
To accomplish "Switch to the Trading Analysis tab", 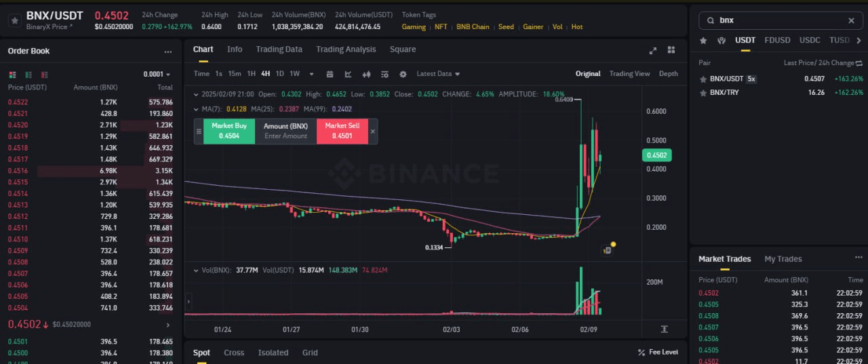I will pos(346,49).
